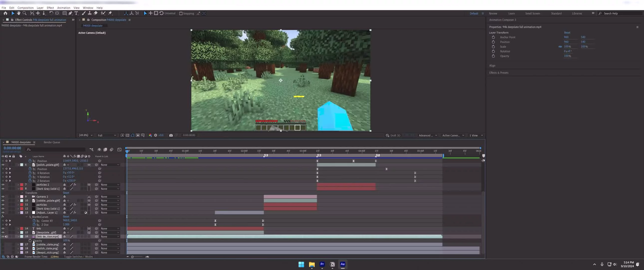Select the Rotation tool

[51, 13]
